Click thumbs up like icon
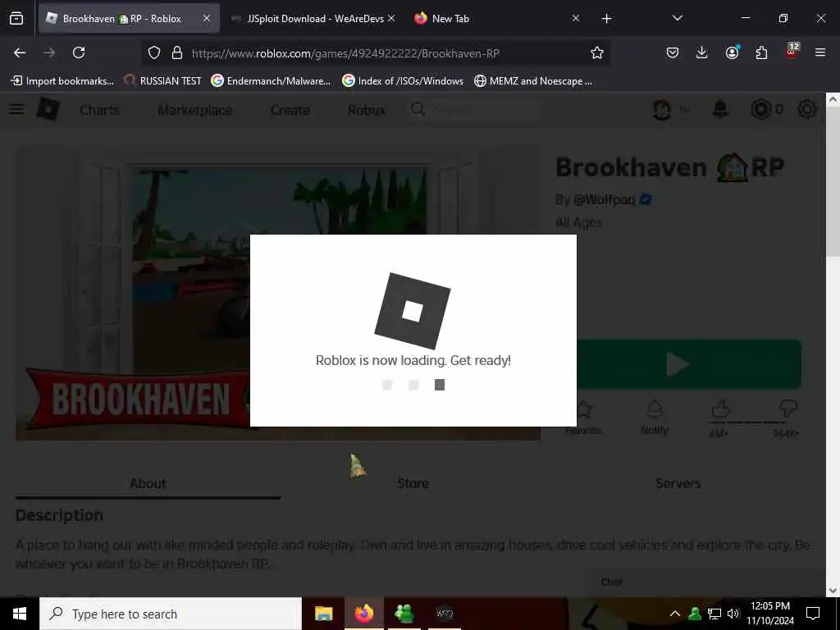Viewport: 840px width, 630px height. pyautogui.click(x=720, y=410)
